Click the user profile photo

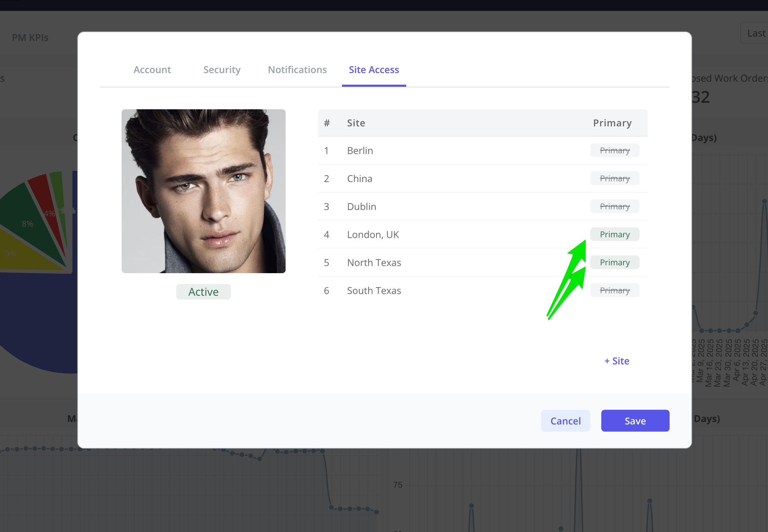(x=204, y=191)
